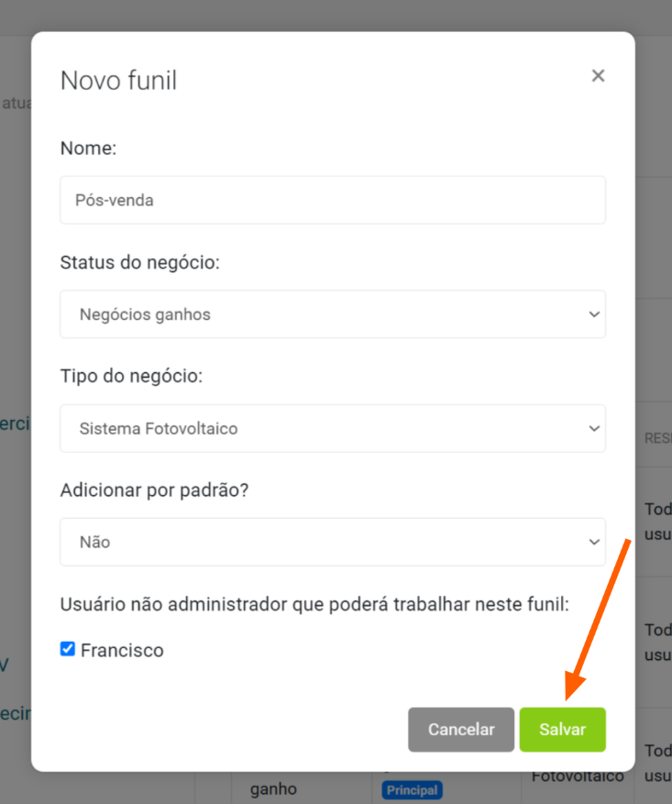Image resolution: width=672 pixels, height=804 pixels.
Task: Open the Sistema Fotovoltaico type dropdown
Action: click(x=333, y=429)
